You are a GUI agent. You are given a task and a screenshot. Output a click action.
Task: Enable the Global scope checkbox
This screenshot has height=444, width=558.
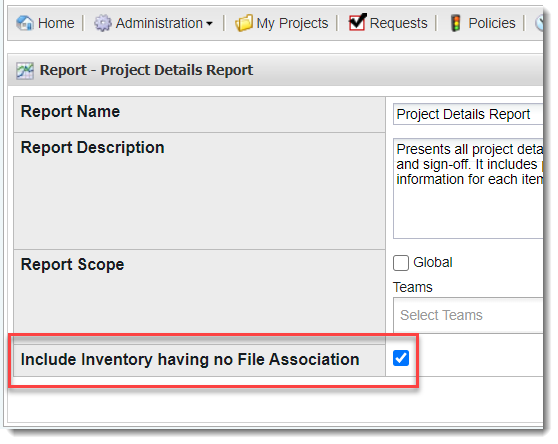point(401,263)
